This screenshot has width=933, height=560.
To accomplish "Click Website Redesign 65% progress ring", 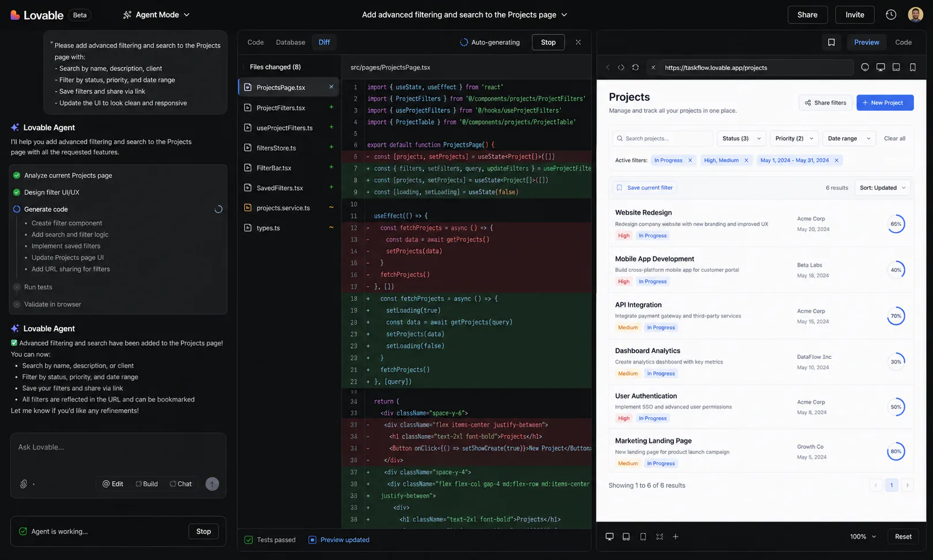I will pos(896,224).
